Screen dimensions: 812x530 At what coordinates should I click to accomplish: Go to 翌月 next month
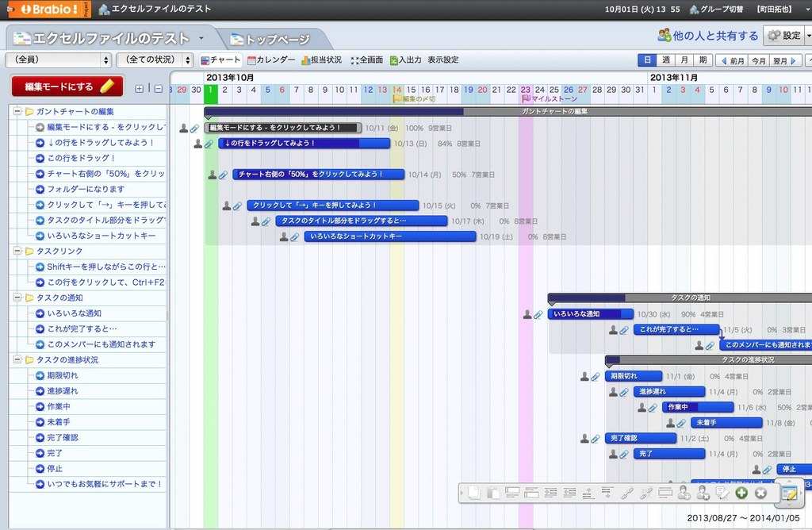point(785,60)
